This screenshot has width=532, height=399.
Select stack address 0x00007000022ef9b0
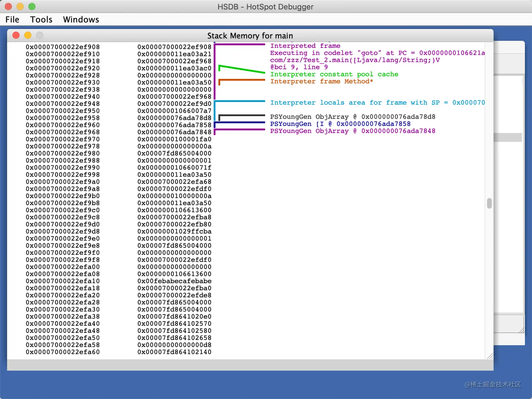click(63, 196)
